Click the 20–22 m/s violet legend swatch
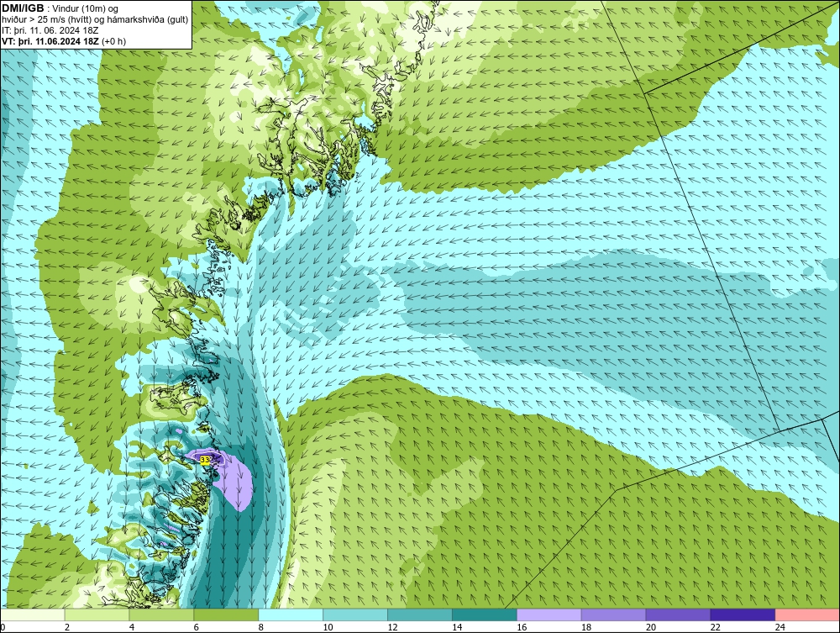Viewport: 840px width, 633px height. tap(678, 615)
